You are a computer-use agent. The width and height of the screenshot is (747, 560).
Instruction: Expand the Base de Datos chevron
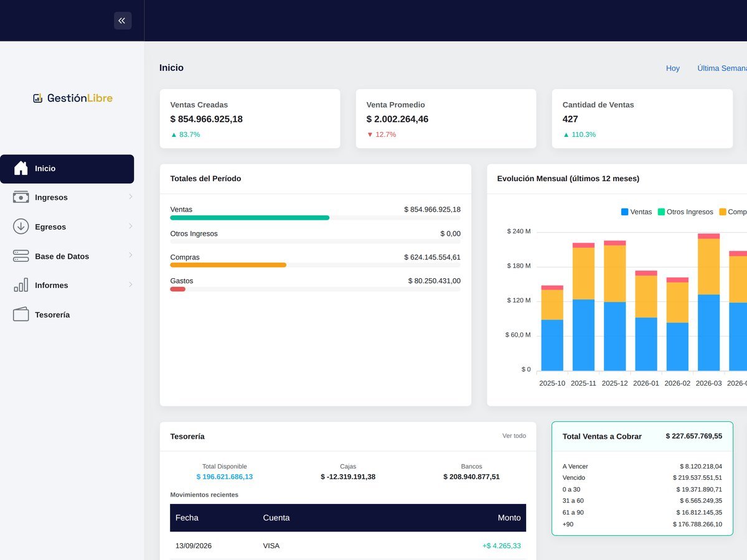(x=130, y=255)
